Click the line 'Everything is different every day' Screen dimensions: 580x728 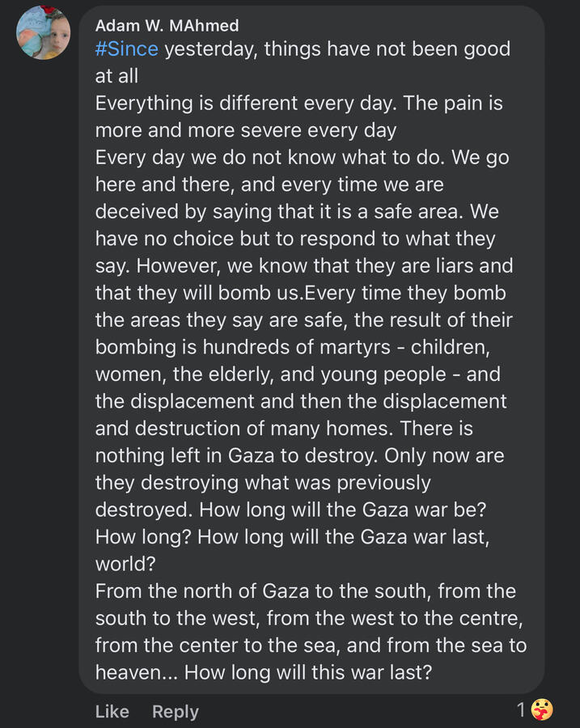[246, 103]
